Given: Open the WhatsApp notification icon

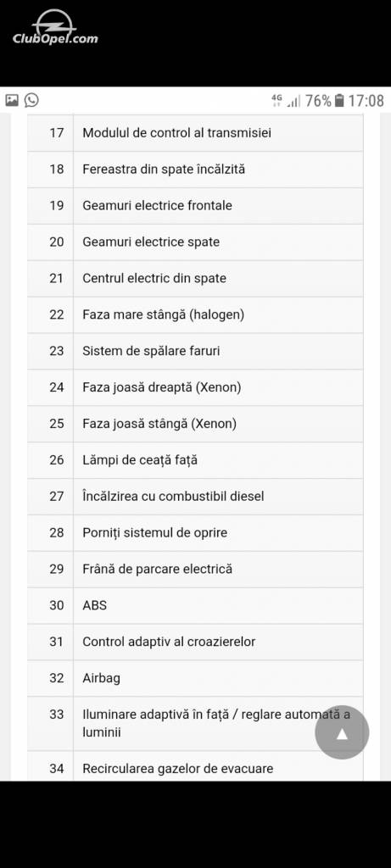Looking at the screenshot, I should (x=31, y=100).
